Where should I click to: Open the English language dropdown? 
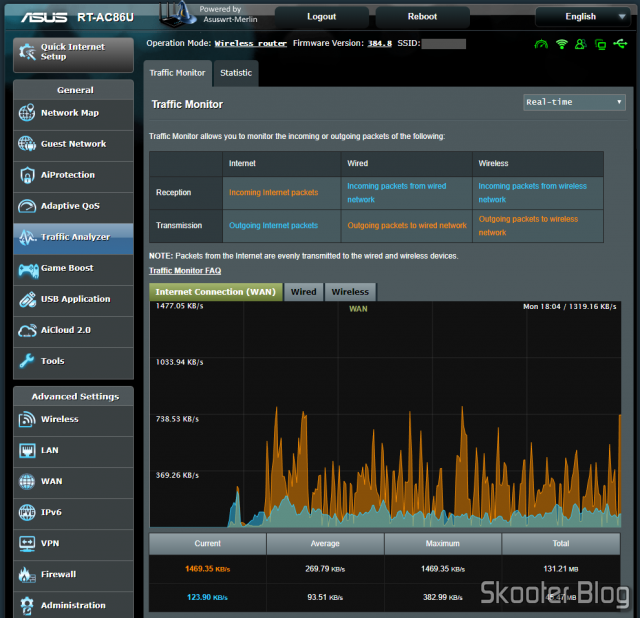pyautogui.click(x=582, y=17)
